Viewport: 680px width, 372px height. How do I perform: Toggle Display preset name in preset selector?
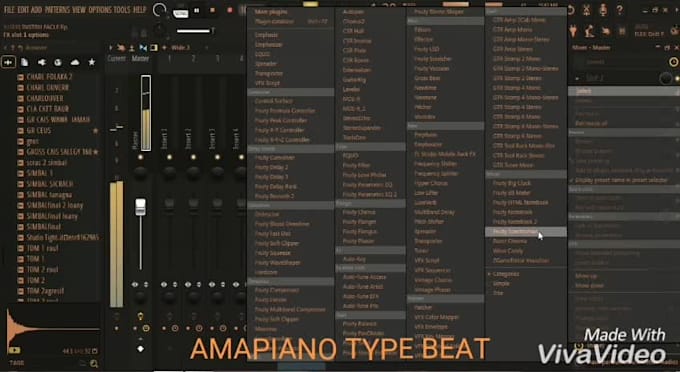click(x=620, y=180)
